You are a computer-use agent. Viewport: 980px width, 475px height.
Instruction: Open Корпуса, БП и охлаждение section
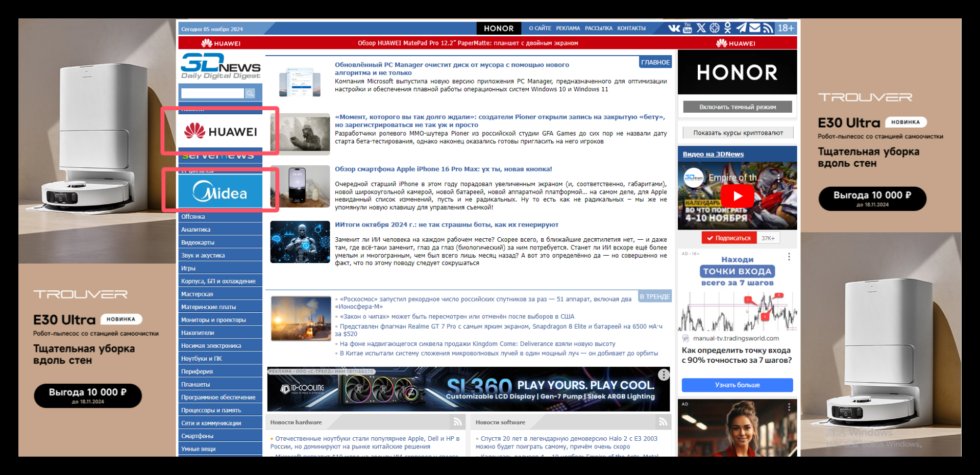(x=220, y=281)
